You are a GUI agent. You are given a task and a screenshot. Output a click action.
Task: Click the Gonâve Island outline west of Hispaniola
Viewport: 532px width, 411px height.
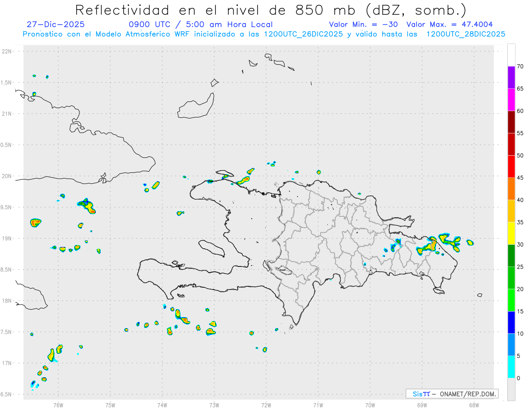coord(211,248)
